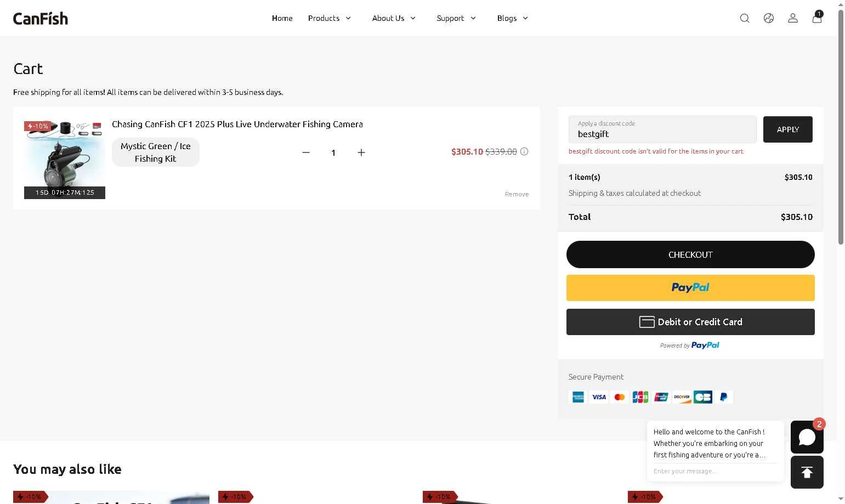This screenshot has width=845, height=504.
Task: Click the Shipping & taxes calculated text
Action: tap(634, 193)
